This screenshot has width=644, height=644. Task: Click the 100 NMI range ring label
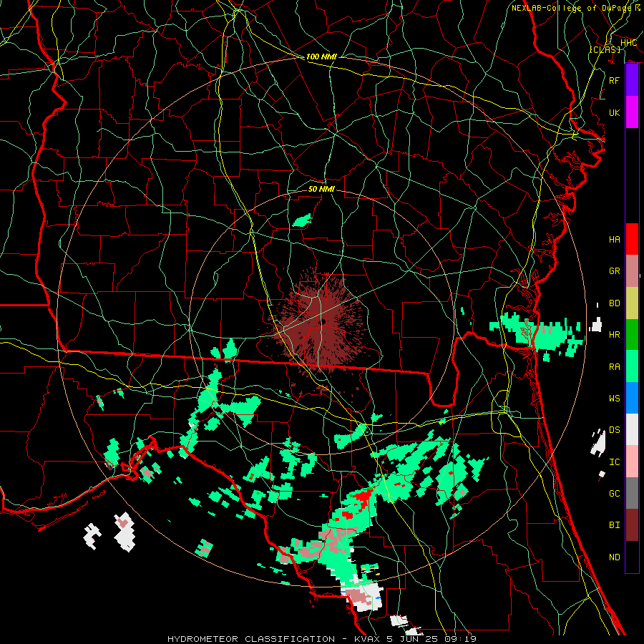pos(321,57)
